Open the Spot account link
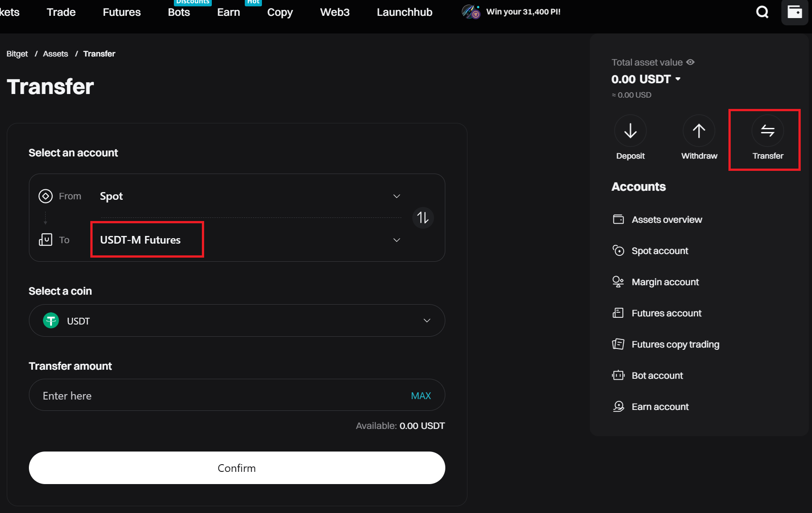The width and height of the screenshot is (812, 513). pos(660,251)
